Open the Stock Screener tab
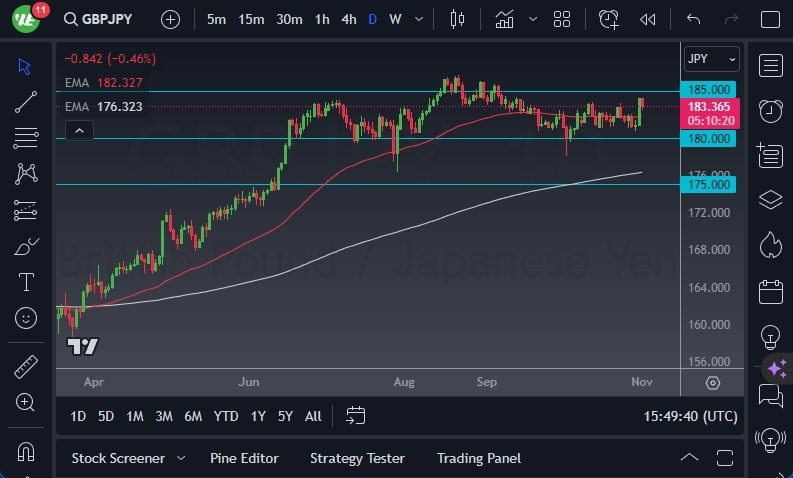Viewport: 793px width, 478px height. pyautogui.click(x=118, y=458)
